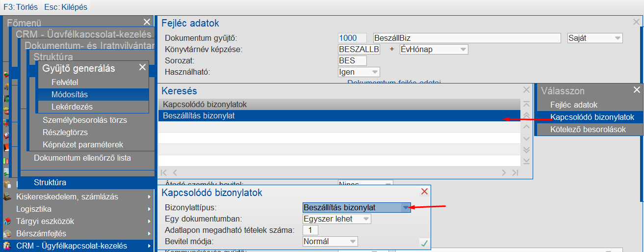644x252 pixels.
Task: Click the Kapcsolódó bizonylatok column header in Keresés
Action: click(338, 104)
